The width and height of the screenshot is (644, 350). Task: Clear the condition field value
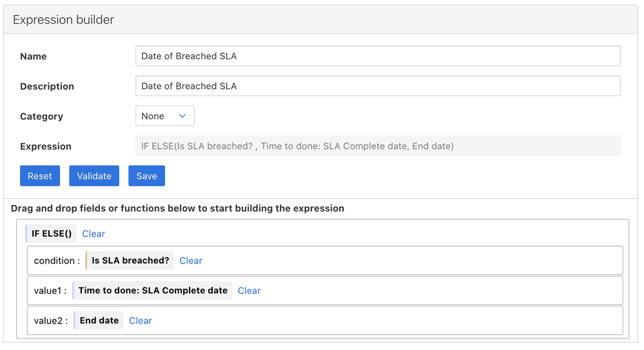[191, 261]
